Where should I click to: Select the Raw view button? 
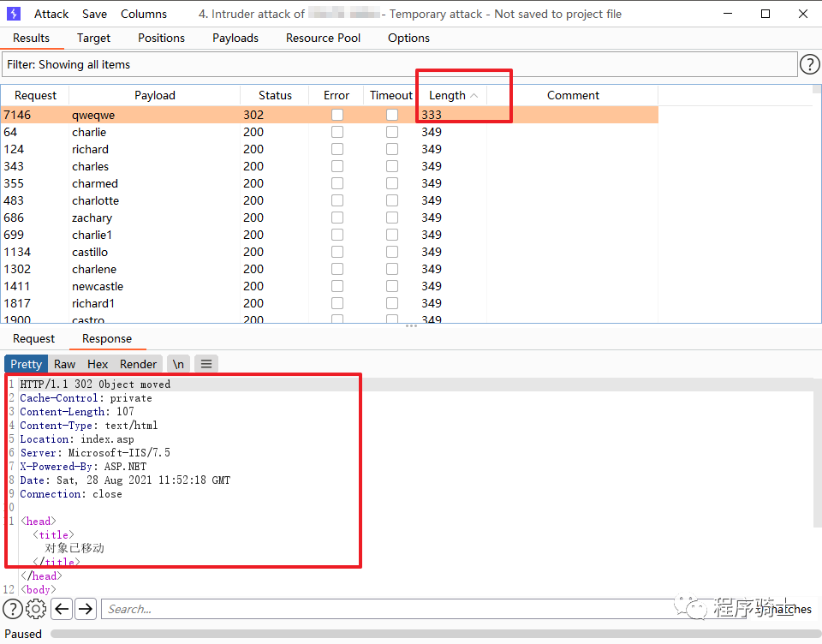coord(65,364)
